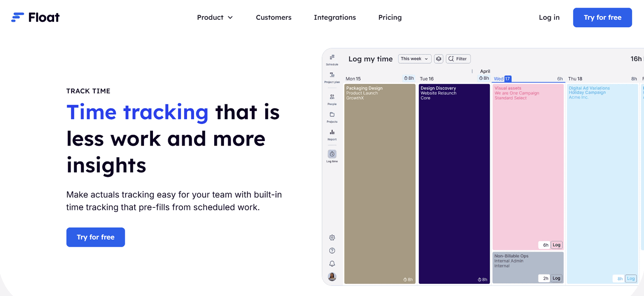
Task: Open the Filter control
Action: tap(458, 59)
